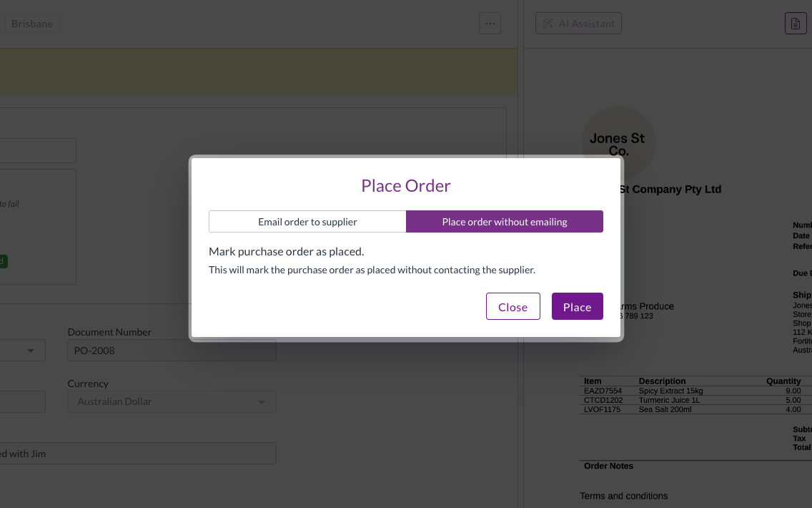Click the panel divider resize handle
This screenshot has height=508, width=812.
520,394
